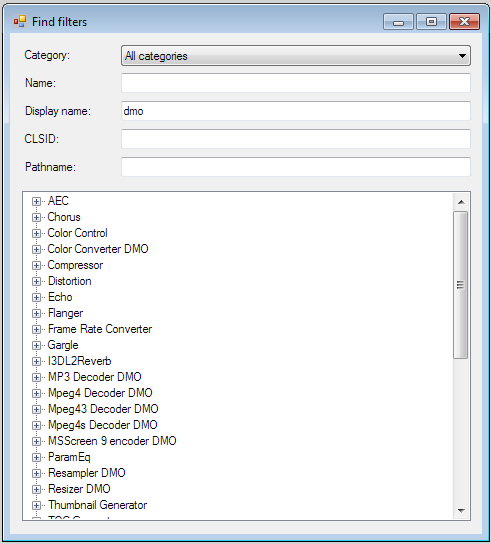The width and height of the screenshot is (491, 544).
Task: Click the CLSID input field
Action: coord(296,139)
